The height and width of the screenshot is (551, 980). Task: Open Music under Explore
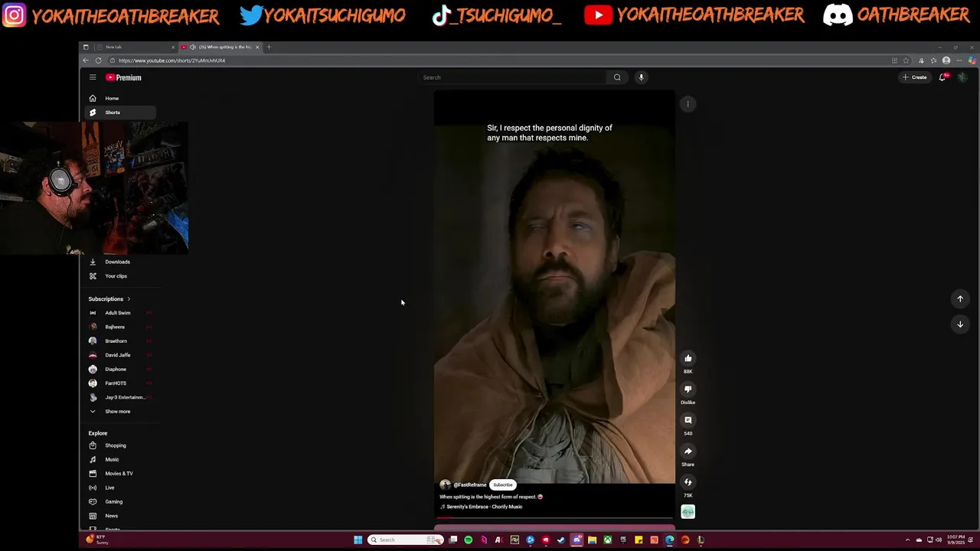pyautogui.click(x=119, y=460)
